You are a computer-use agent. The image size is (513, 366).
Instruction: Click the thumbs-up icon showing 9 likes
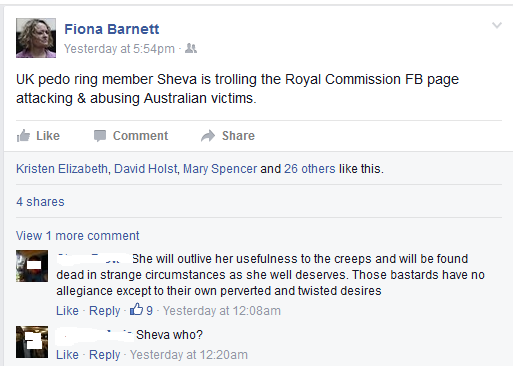pyautogui.click(x=136, y=310)
